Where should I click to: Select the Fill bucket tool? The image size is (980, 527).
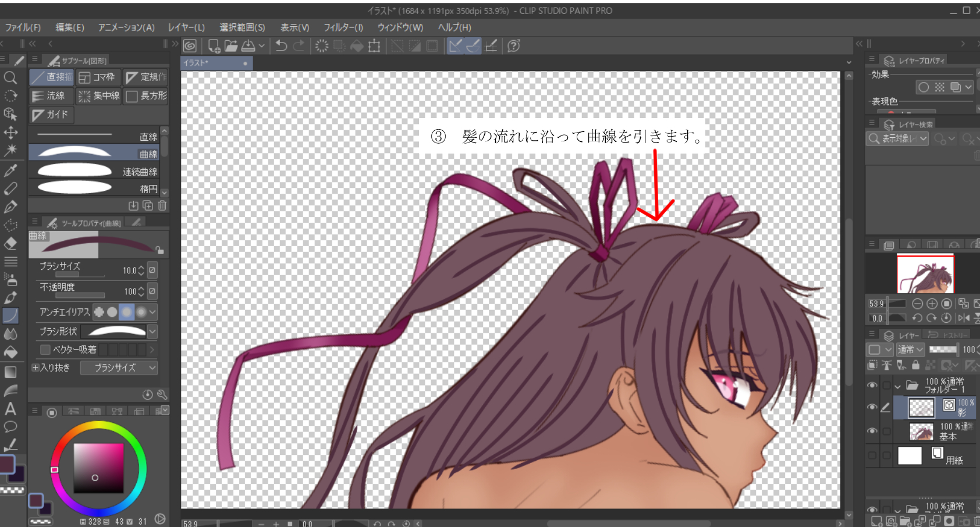pos(10,352)
